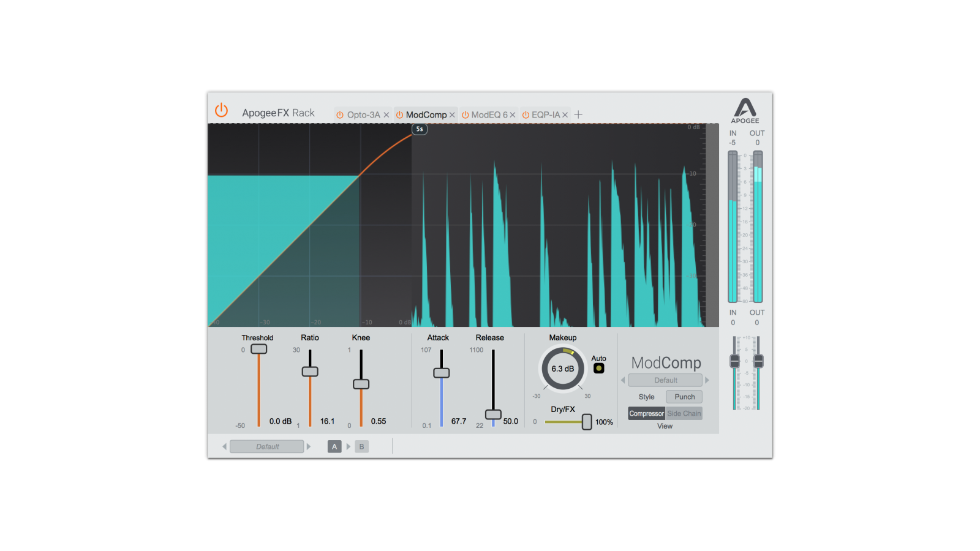Click the Makeup gain knob
The height and width of the screenshot is (551, 980).
pos(563,369)
